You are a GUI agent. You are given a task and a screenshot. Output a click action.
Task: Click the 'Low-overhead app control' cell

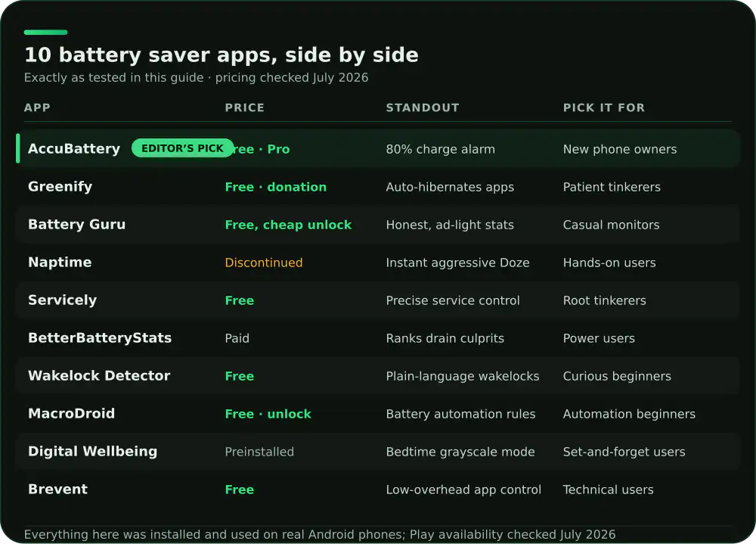[x=463, y=490]
